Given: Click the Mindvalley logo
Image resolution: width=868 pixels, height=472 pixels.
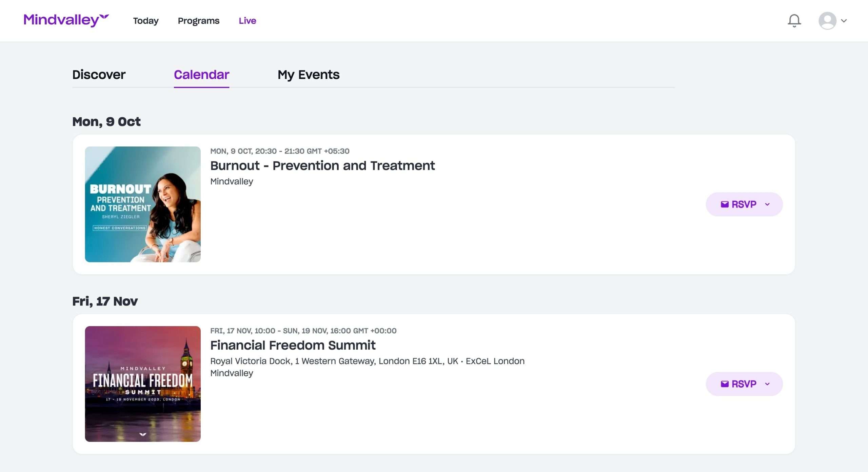Looking at the screenshot, I should (66, 20).
